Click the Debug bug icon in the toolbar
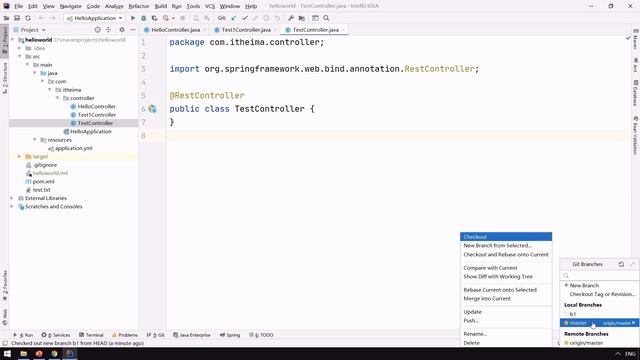 click(144, 18)
